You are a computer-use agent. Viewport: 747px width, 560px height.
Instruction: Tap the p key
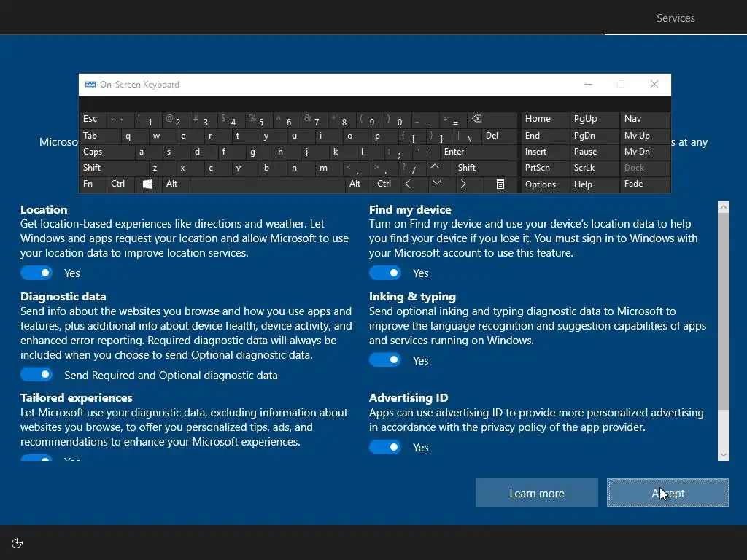point(384,136)
